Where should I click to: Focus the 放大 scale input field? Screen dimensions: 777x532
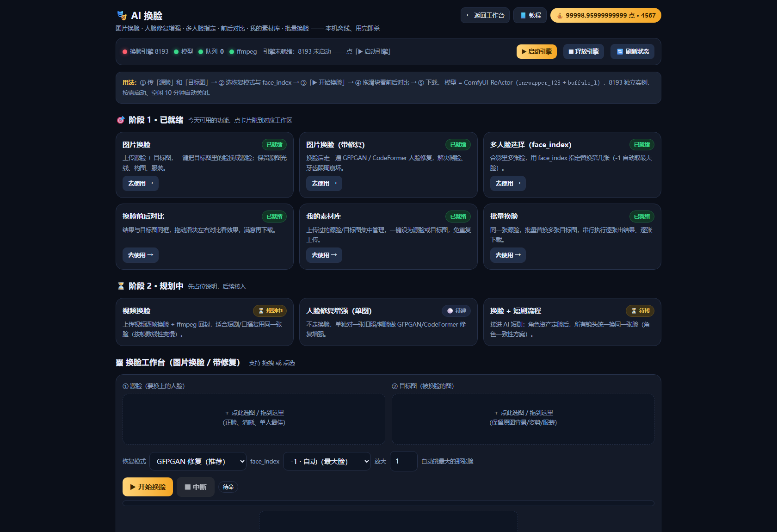pyautogui.click(x=404, y=461)
